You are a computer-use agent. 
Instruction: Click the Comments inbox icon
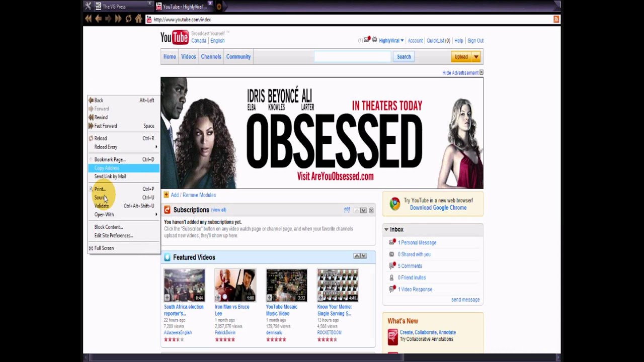click(x=392, y=266)
